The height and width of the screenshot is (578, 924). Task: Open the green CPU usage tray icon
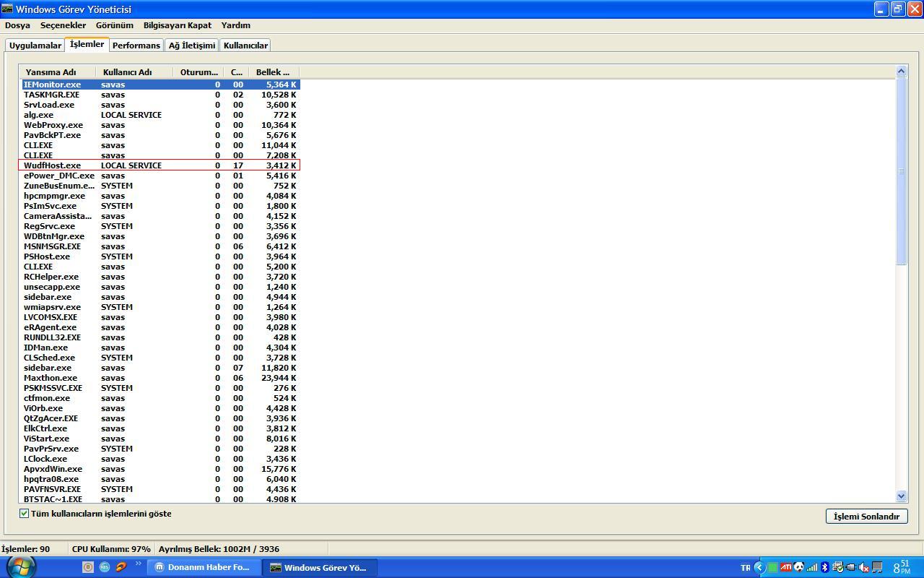pyautogui.click(x=772, y=568)
